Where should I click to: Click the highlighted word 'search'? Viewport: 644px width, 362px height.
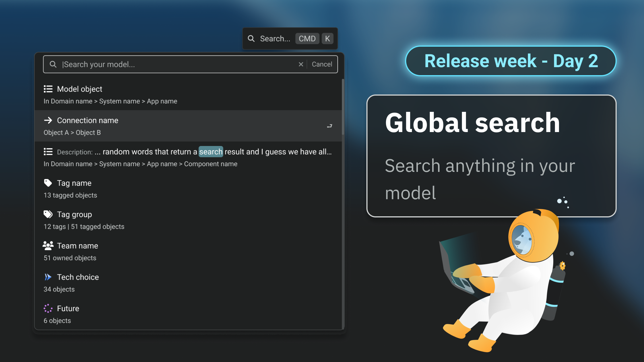pos(211,152)
